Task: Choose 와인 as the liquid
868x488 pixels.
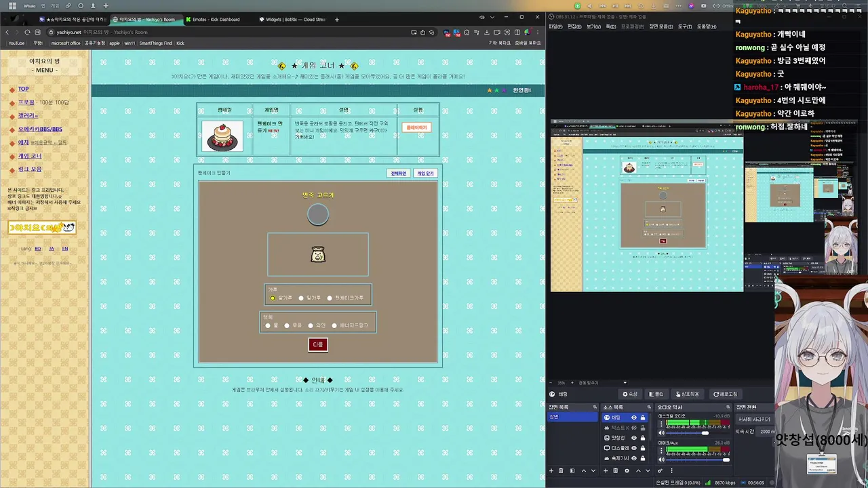Action: [311, 325]
